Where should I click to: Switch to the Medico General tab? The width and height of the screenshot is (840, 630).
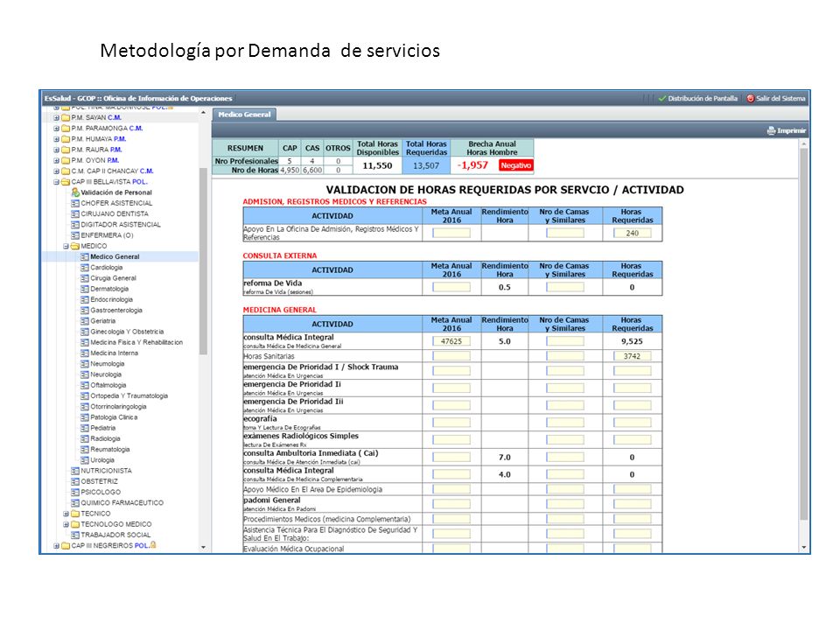[x=244, y=114]
